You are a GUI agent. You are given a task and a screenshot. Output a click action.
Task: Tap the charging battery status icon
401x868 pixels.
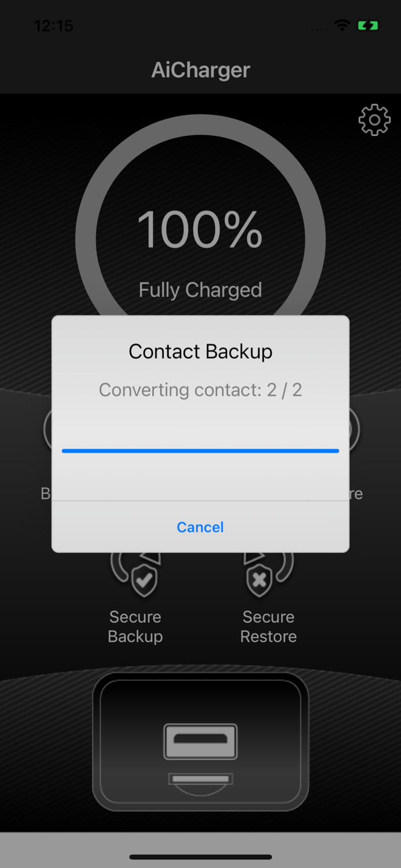pyautogui.click(x=368, y=25)
